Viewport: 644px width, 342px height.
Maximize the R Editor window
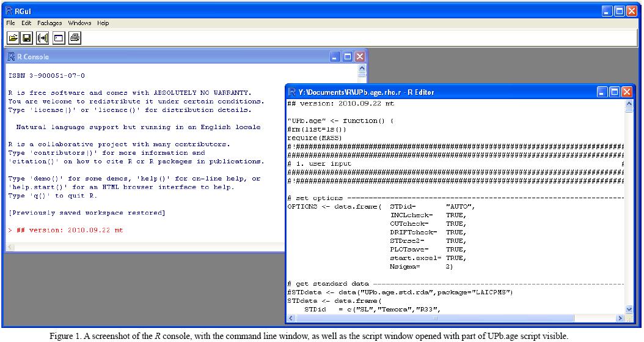click(x=615, y=92)
